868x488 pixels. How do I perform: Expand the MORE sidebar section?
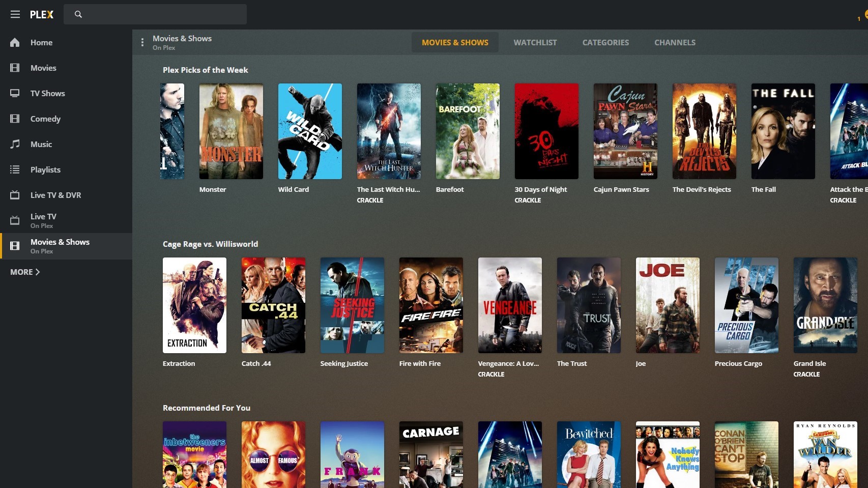click(24, 272)
